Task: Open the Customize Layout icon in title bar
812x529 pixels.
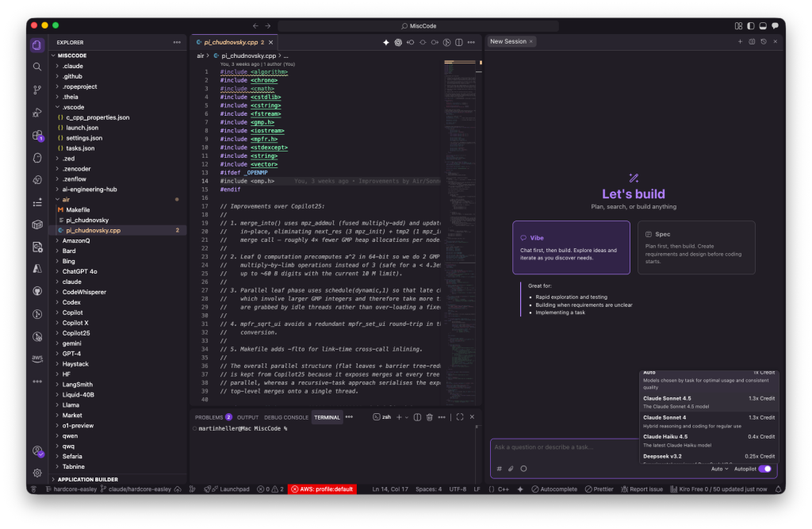Action: pos(738,26)
